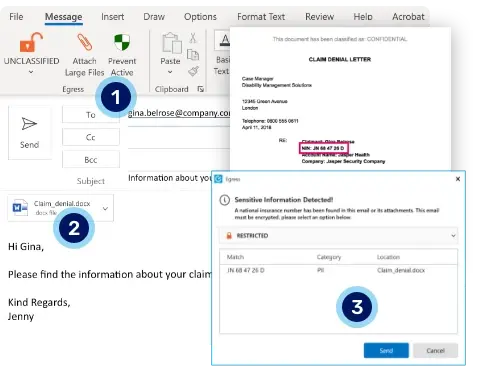Select the JN 68 47 26 D match row
Viewport: 481px width, 372px height.
point(338,270)
